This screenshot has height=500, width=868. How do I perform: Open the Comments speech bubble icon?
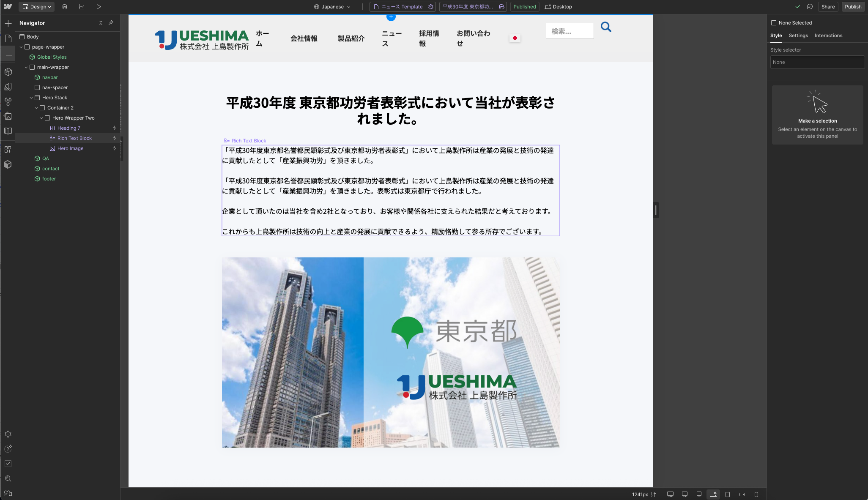click(x=810, y=7)
